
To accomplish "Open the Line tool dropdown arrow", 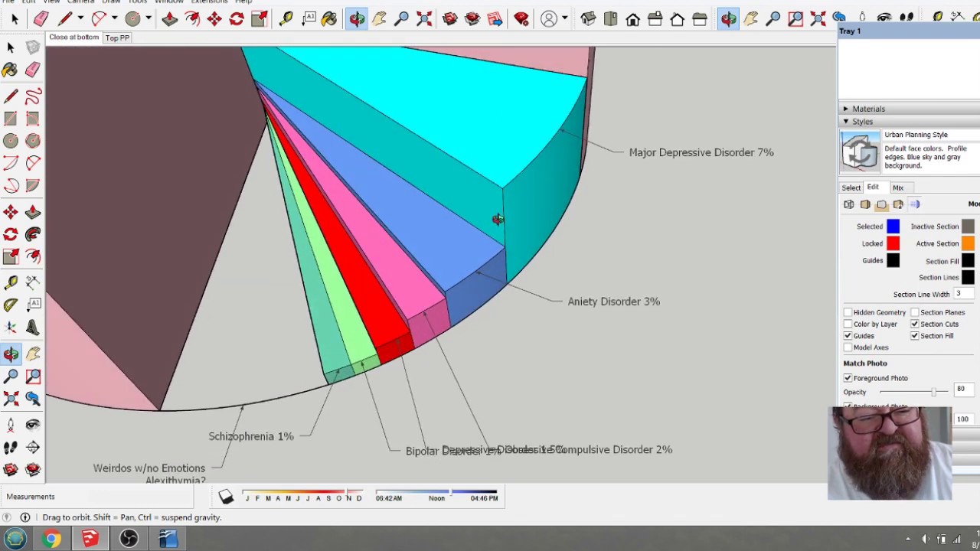I will [x=80, y=18].
